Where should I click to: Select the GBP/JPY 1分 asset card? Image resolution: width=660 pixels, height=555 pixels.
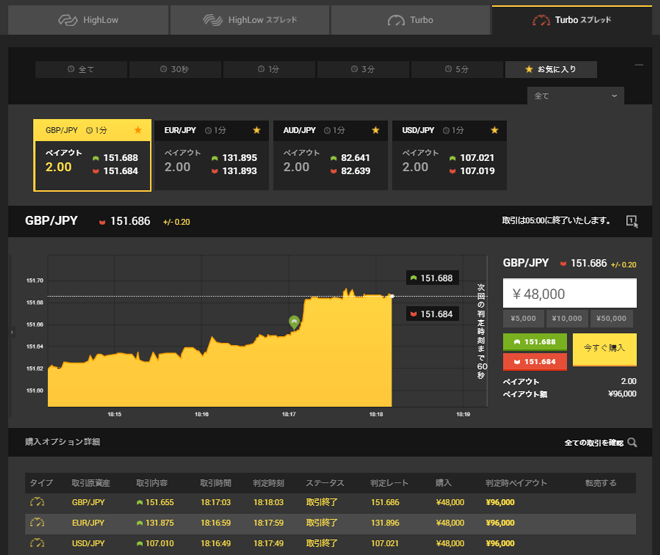(92, 155)
